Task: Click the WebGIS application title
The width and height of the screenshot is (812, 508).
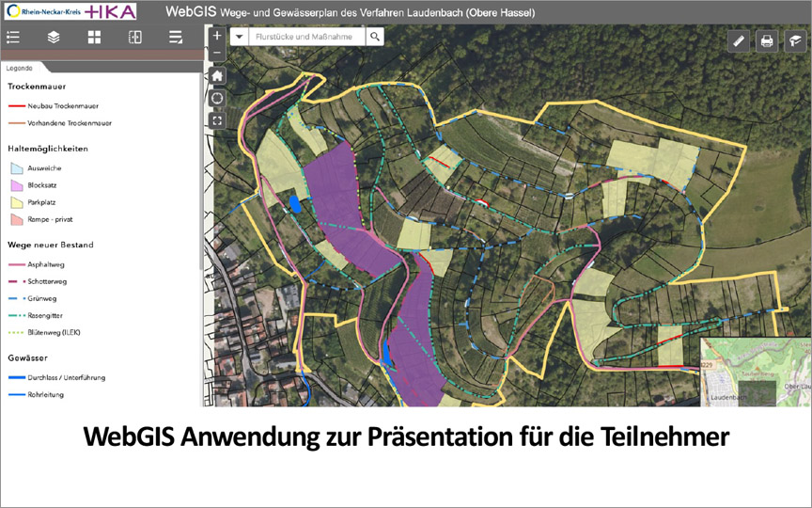Action: [x=350, y=12]
